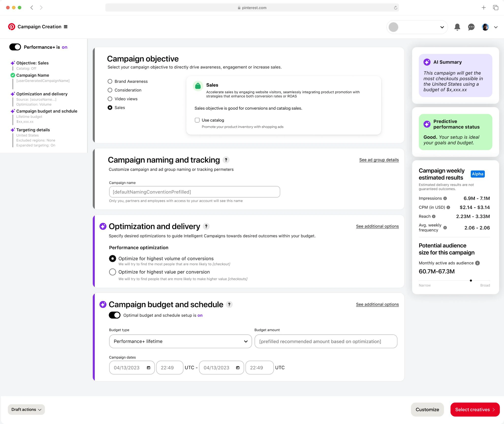This screenshot has height=424, width=504.
Task: Click the Campaign name input field
Action: 194,192
